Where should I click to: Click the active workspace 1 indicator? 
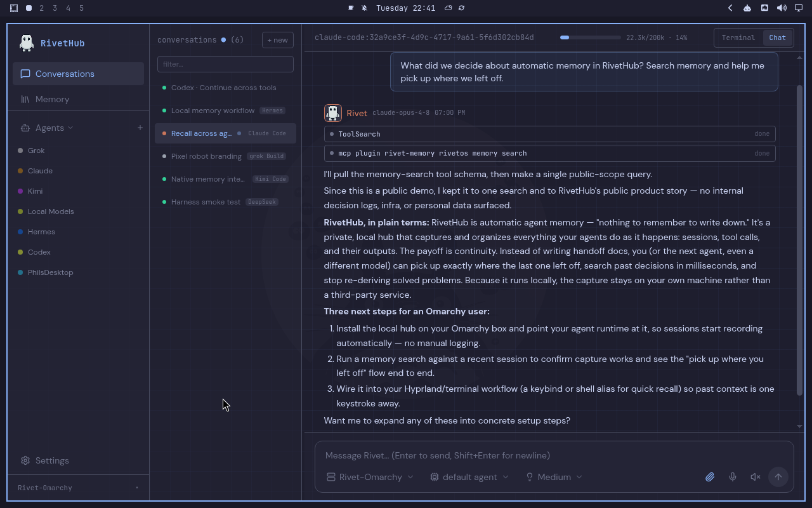coord(29,8)
